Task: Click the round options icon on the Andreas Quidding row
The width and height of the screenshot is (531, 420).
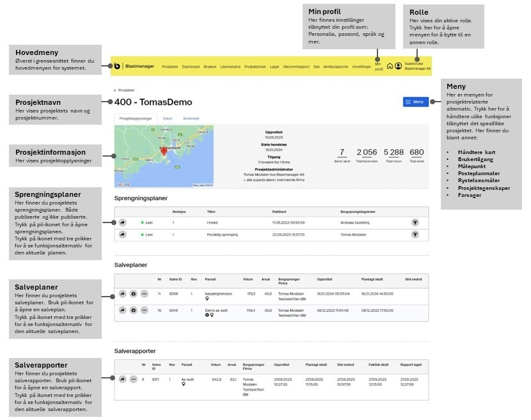Action: pos(415,222)
